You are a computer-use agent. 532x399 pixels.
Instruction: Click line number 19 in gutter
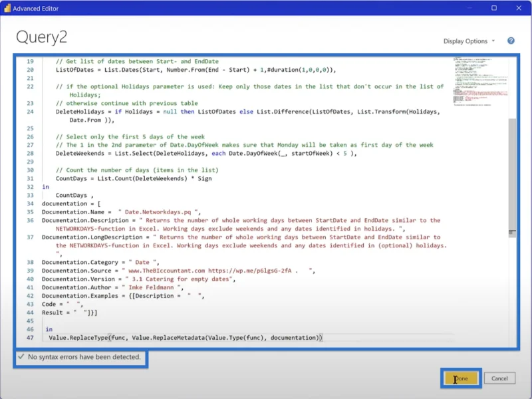[30, 61]
